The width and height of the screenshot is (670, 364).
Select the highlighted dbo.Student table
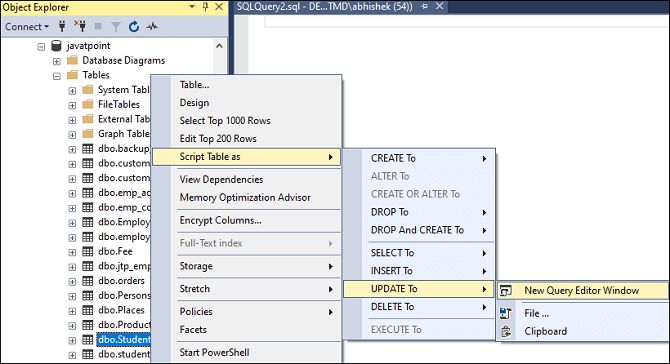pos(124,339)
